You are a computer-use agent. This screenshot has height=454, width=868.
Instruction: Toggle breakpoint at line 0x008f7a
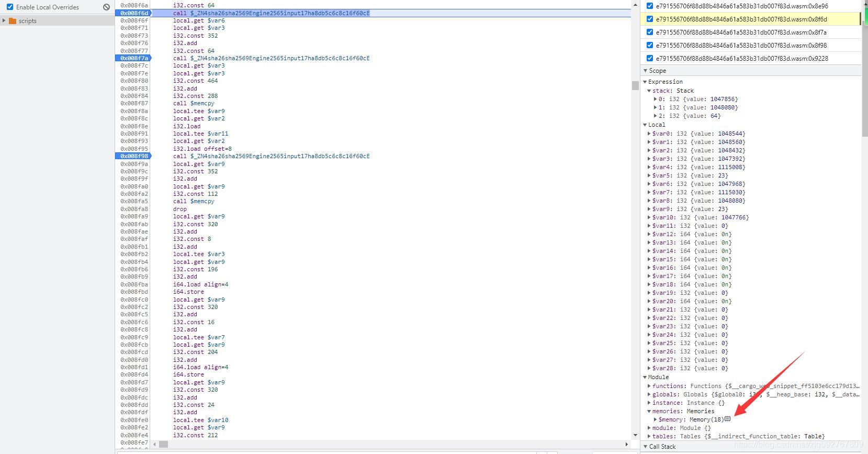click(134, 58)
